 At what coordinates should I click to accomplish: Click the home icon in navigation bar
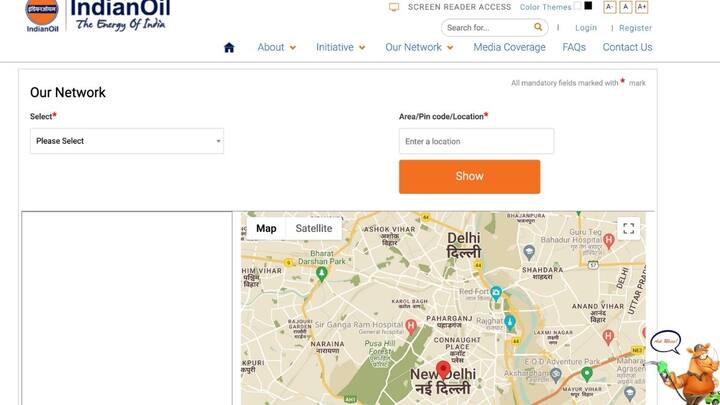[x=229, y=47]
